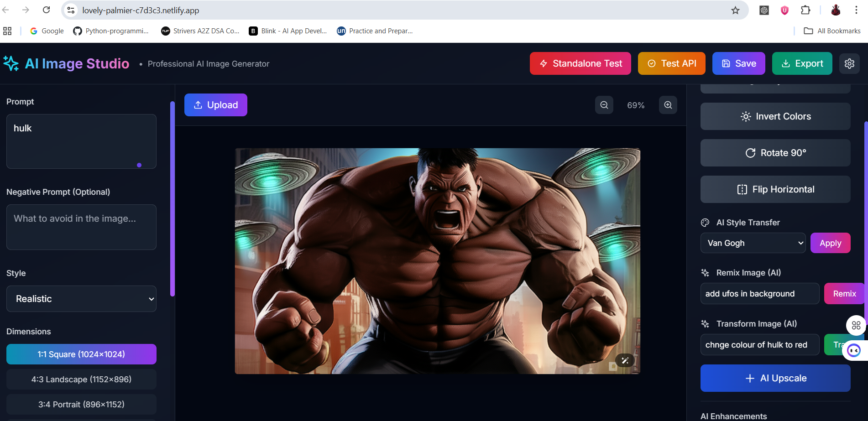Zoom out the canvas with minus magnifier
The width and height of the screenshot is (868, 421).
604,105
